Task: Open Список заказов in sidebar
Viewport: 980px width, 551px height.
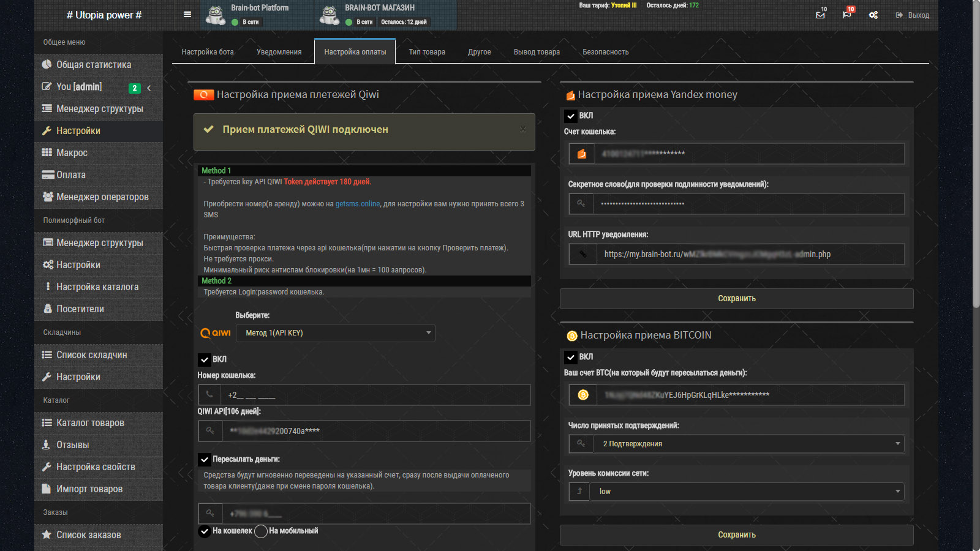Action: (99, 534)
